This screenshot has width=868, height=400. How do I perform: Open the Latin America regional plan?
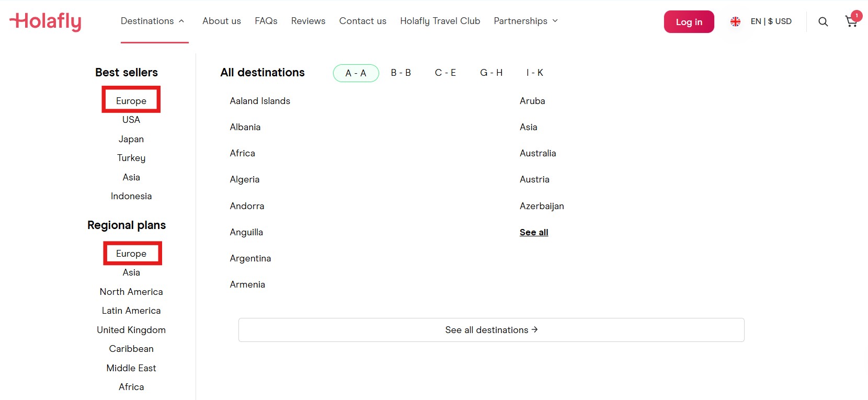coord(131,311)
